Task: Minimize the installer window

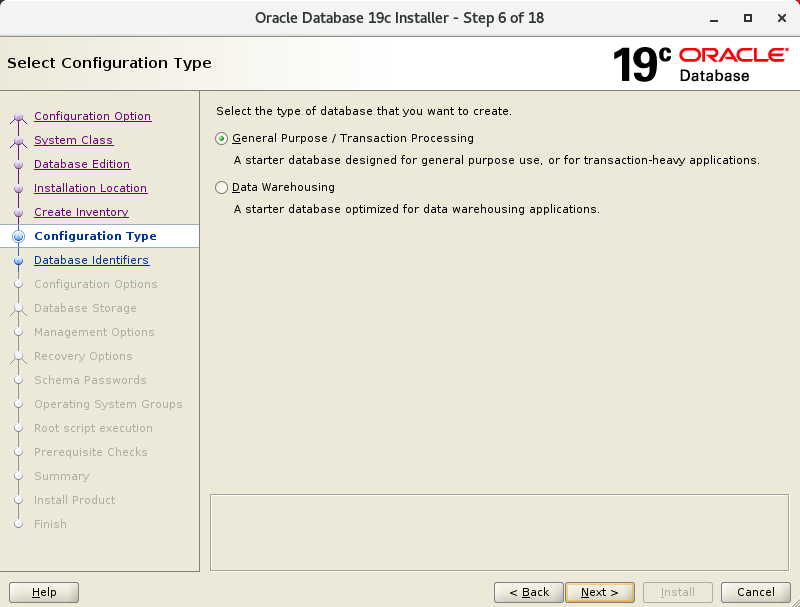Action: [x=714, y=18]
